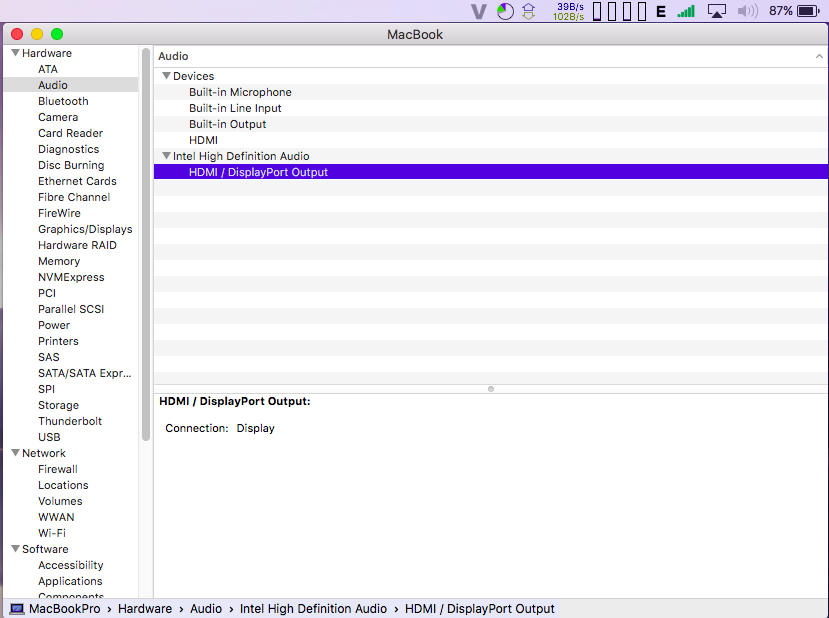Collapse the Intel High Definition Audio group
Screen dimensions: 829x618
pyautogui.click(x=166, y=156)
